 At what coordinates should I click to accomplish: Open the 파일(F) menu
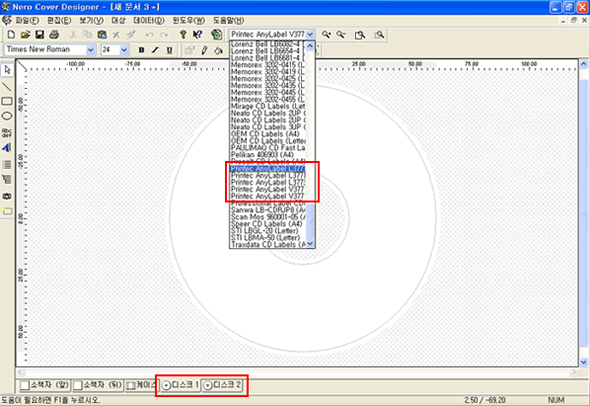point(27,21)
